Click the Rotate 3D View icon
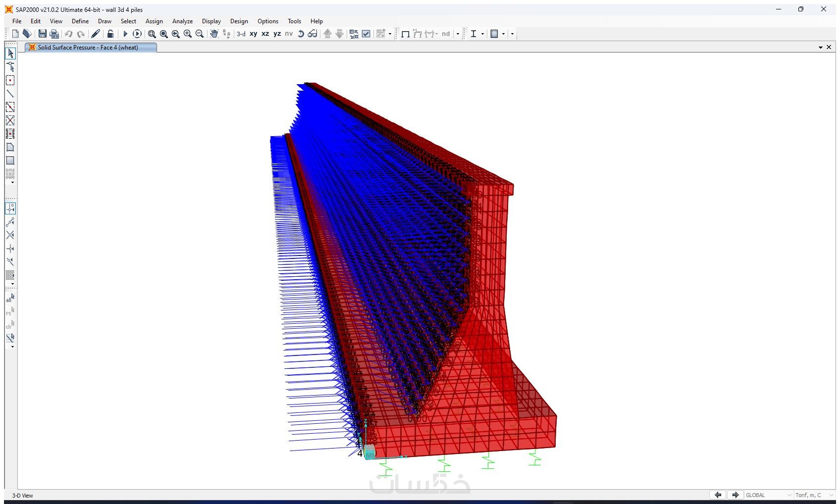The image size is (840, 504). tap(301, 34)
